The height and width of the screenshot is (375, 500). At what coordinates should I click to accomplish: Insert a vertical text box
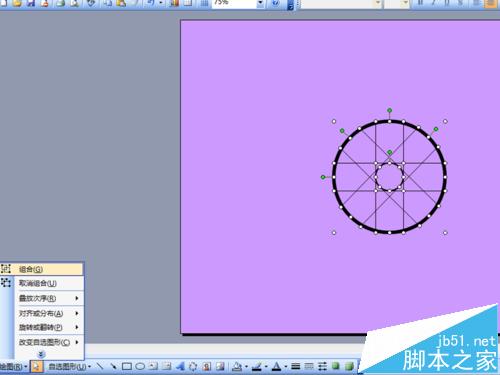[x=167, y=367]
